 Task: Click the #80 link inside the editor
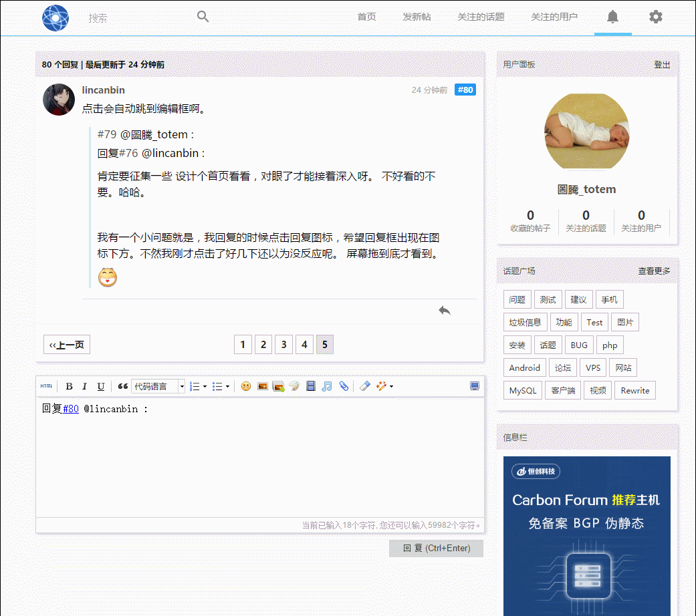pyautogui.click(x=71, y=409)
